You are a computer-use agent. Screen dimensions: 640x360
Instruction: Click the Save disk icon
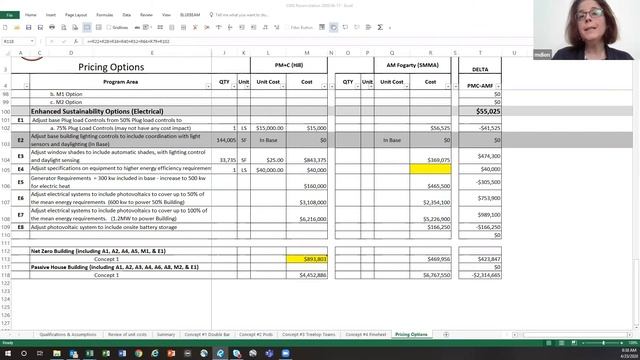pyautogui.click(x=29, y=27)
